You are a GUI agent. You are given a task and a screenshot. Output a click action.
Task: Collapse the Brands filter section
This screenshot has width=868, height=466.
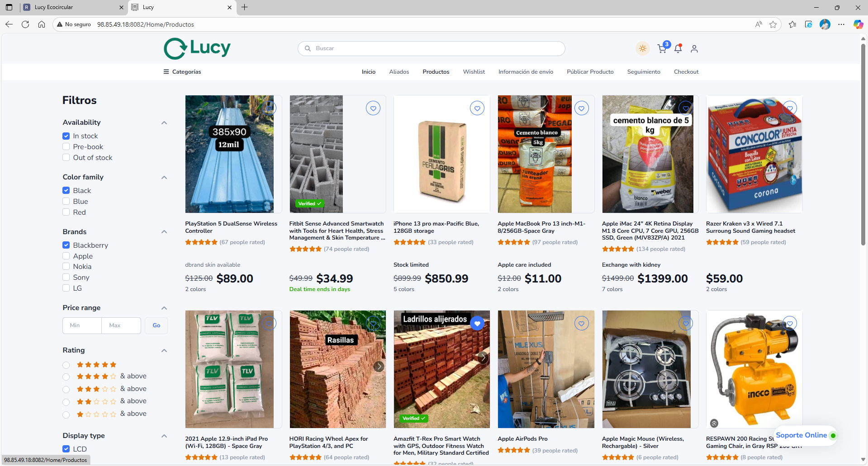pyautogui.click(x=164, y=232)
